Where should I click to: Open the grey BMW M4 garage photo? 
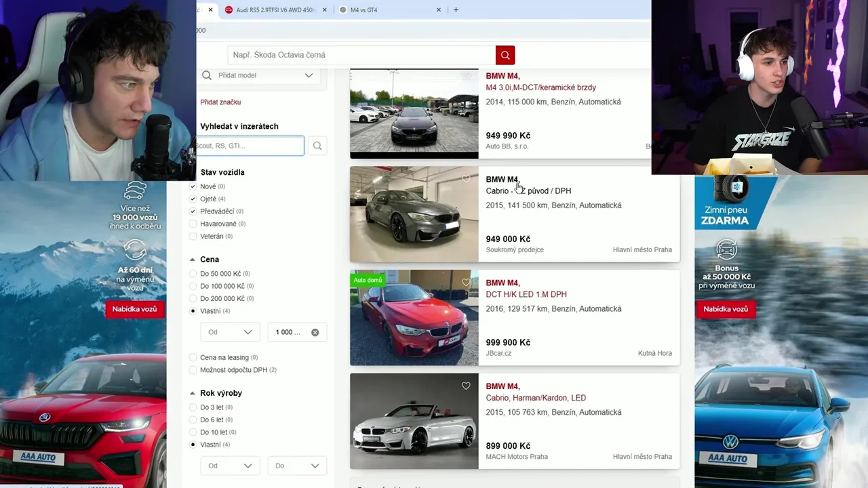[x=414, y=214]
